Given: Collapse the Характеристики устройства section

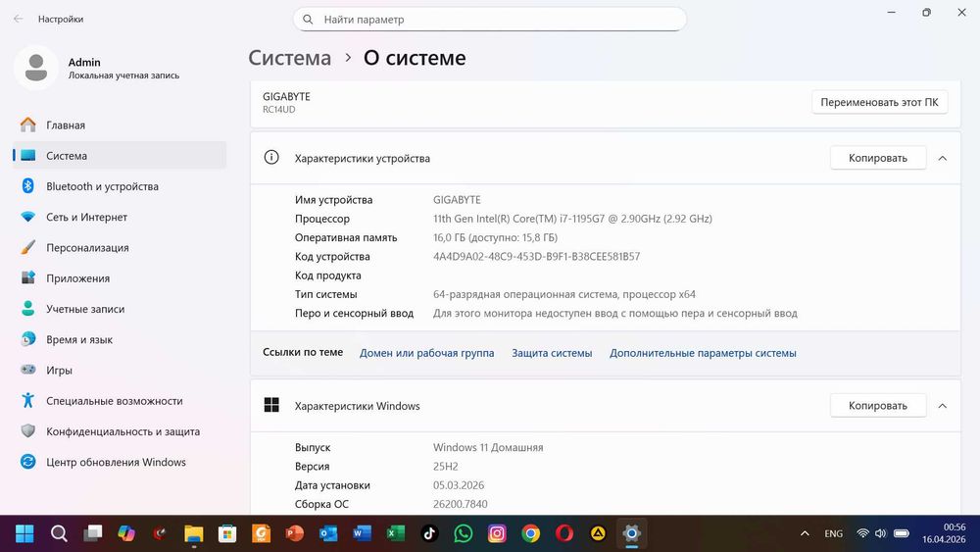Looking at the screenshot, I should [943, 158].
